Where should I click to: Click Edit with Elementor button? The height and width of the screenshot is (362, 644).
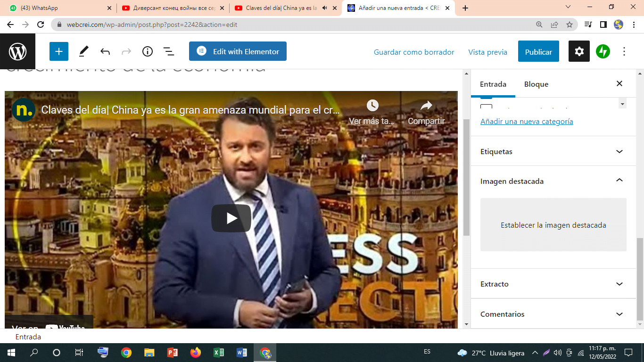pos(238,51)
